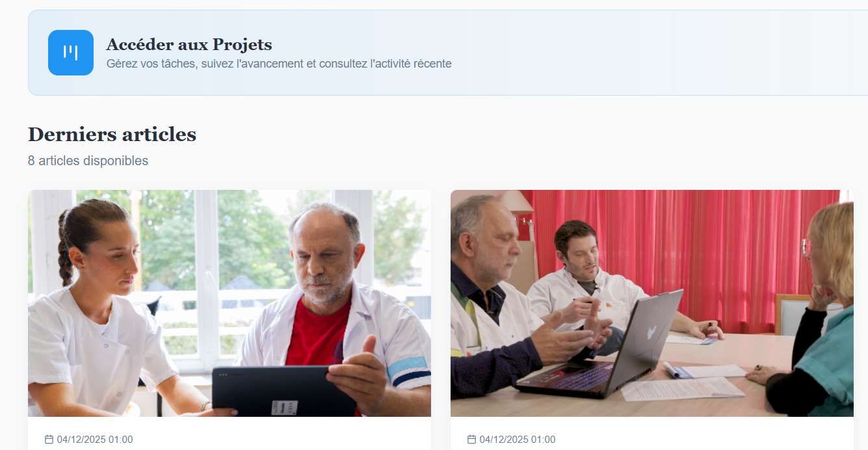Viewport: 868px width, 450px height.
Task: Click the blue Projets icon in the banner
Action: pos(71,53)
